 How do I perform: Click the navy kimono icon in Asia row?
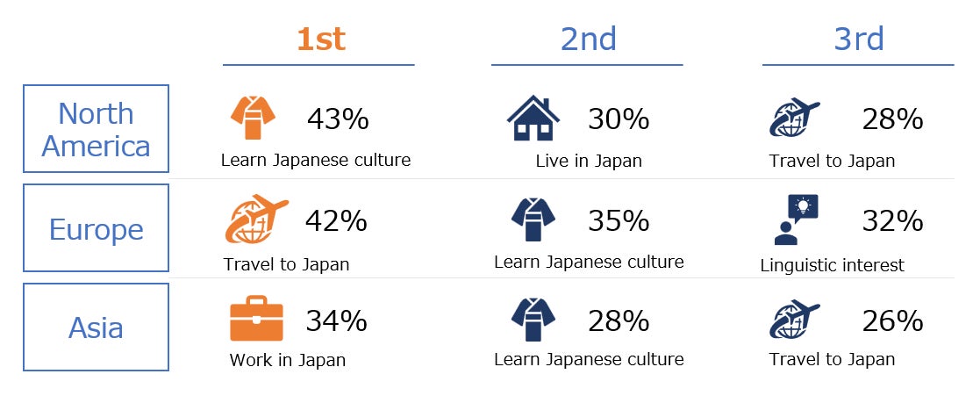tap(533, 320)
